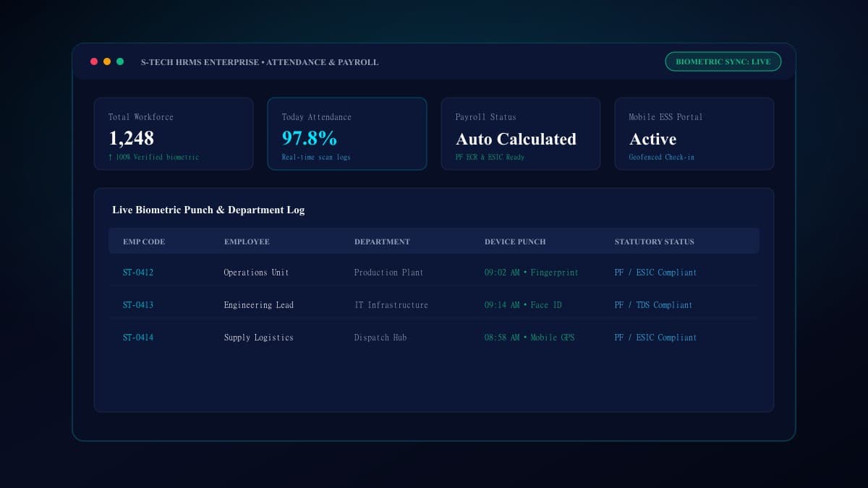The height and width of the screenshot is (488, 868).
Task: Open the Payroll Status card
Action: click(x=521, y=134)
